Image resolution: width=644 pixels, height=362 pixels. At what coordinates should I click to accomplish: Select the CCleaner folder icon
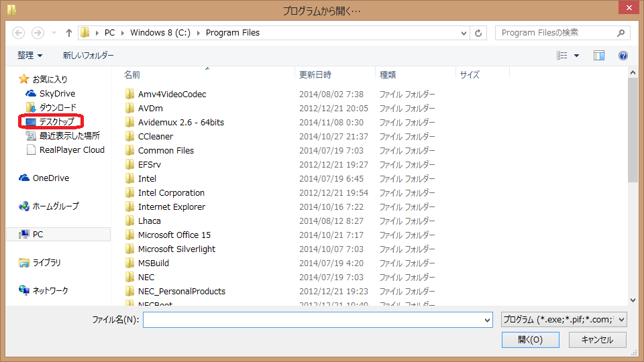click(x=129, y=136)
